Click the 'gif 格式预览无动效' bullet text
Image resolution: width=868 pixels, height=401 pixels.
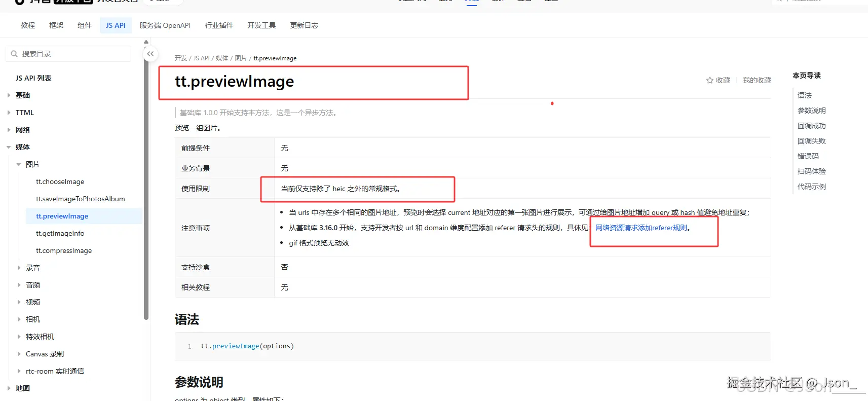[x=319, y=243]
